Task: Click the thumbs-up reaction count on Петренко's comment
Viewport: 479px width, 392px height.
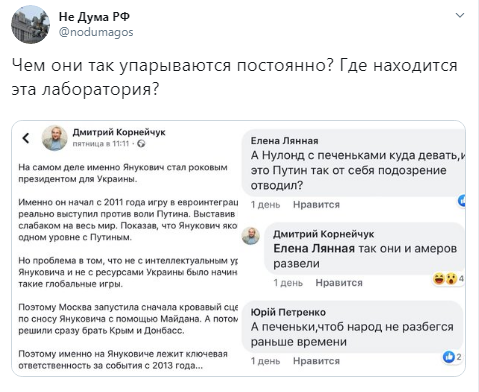Action: pos(452,357)
